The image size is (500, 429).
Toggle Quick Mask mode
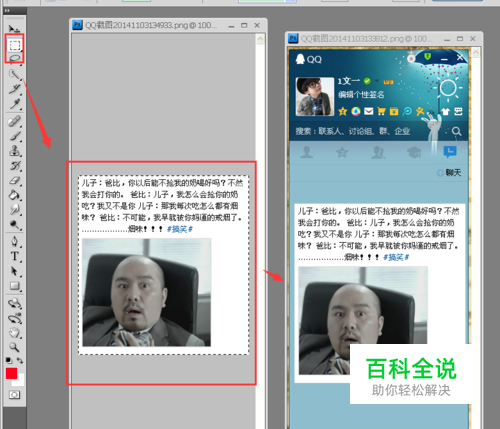coord(14,395)
